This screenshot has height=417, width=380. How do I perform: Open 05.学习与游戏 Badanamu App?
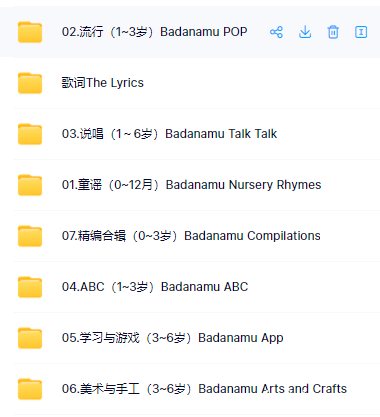[x=172, y=338]
